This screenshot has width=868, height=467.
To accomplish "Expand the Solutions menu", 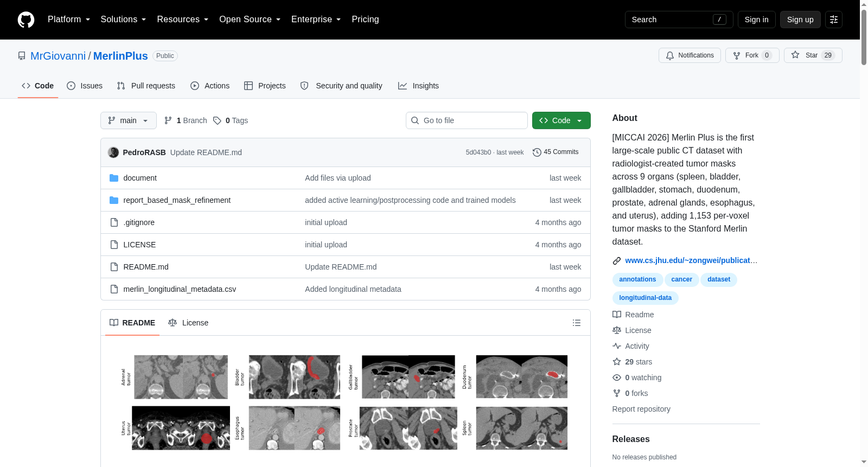I will tap(123, 20).
